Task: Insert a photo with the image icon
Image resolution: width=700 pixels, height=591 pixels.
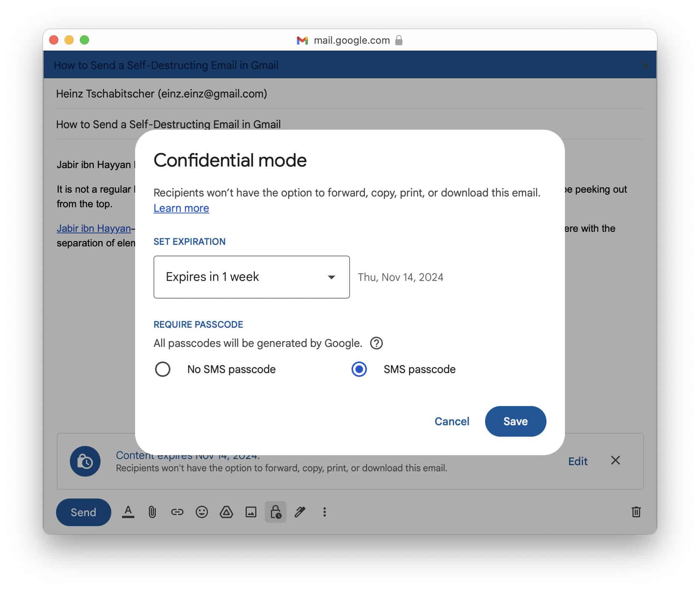Action: click(251, 512)
